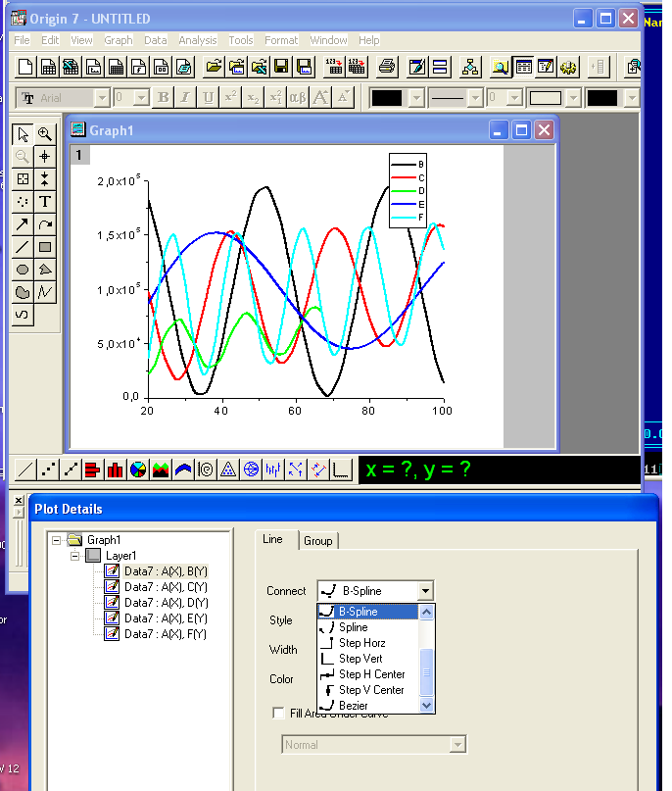
Task: Toggle Underline text formatting
Action: [x=209, y=97]
